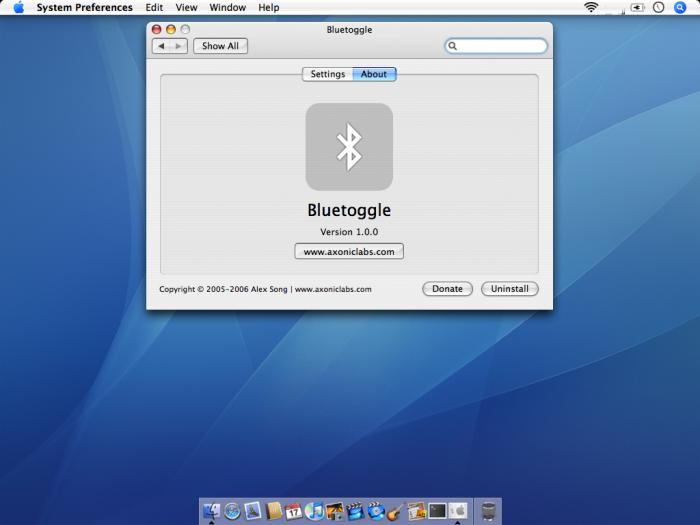Click the Version 1.0.0 text
Screen dimensions: 700x525
tap(349, 232)
